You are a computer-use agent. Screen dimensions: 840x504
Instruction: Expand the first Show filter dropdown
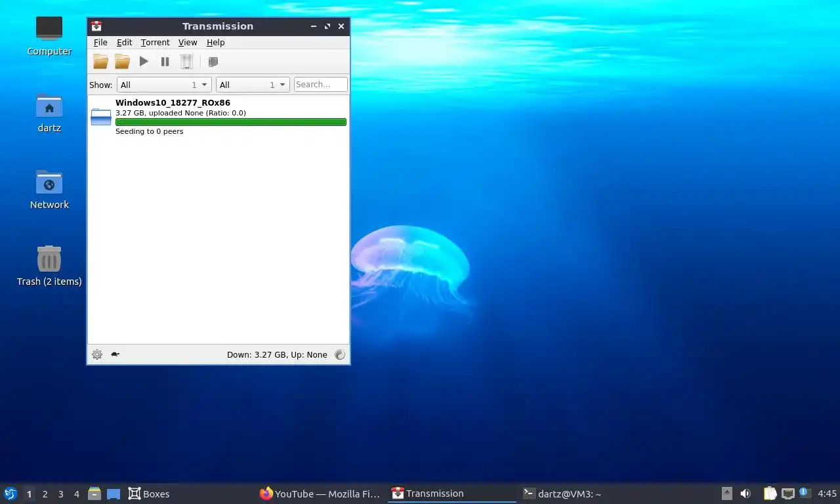(164, 85)
